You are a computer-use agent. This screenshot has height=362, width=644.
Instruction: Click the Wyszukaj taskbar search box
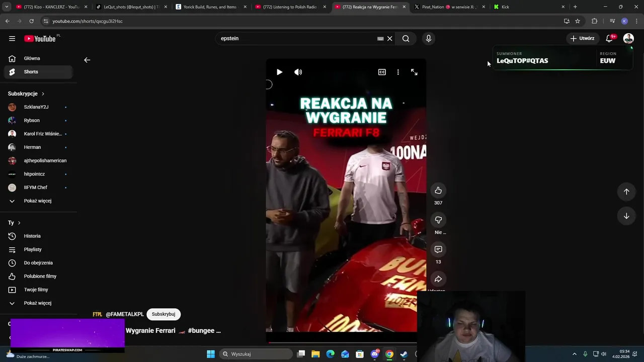255,354
